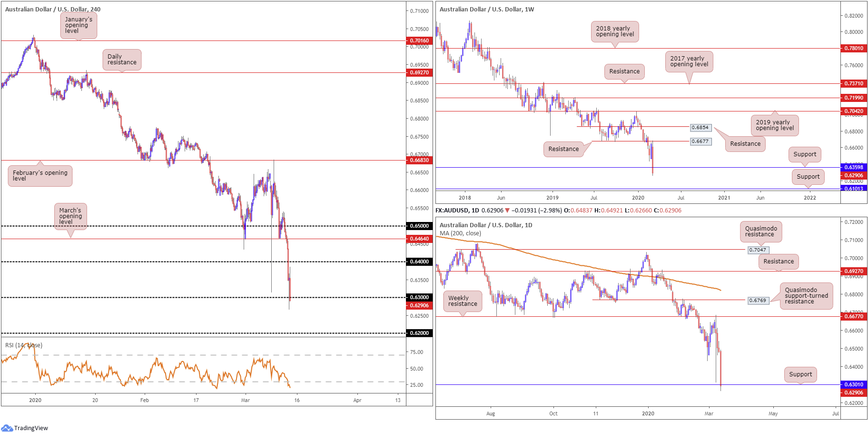
Task: Click the 'Support' callout above 0.63598 on weekly chart
Action: coord(805,154)
